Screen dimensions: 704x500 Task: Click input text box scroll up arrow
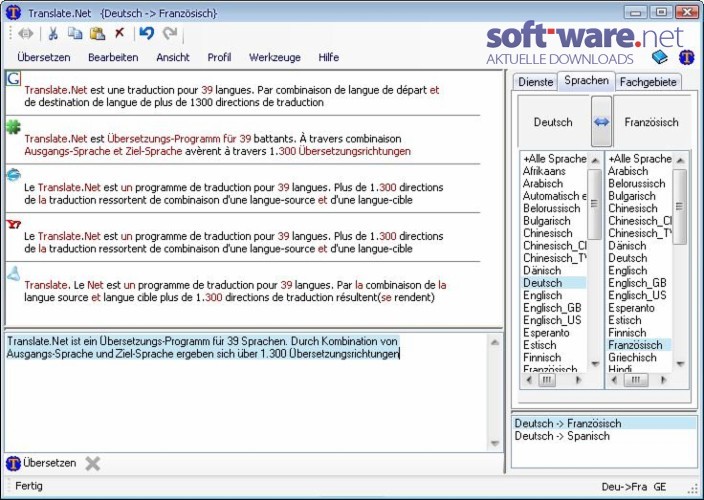click(x=495, y=342)
